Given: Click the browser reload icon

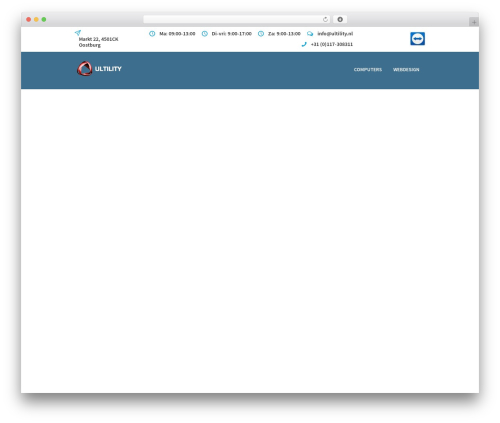Looking at the screenshot, I should [x=325, y=20].
